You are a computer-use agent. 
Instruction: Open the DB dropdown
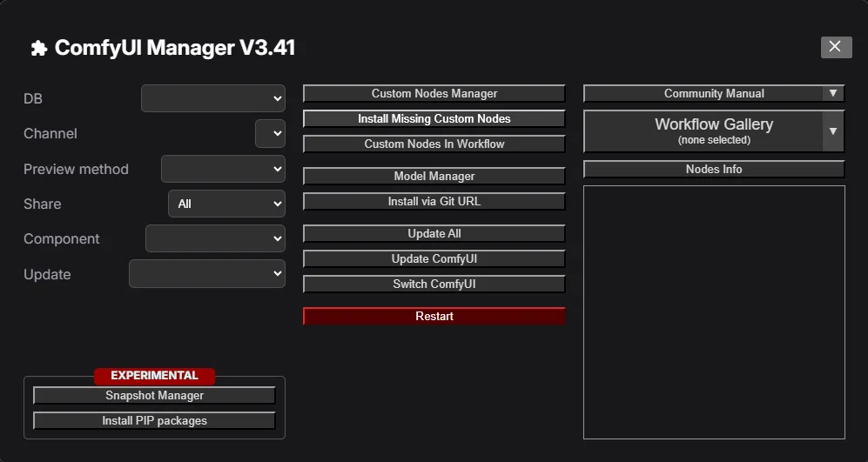[213, 98]
